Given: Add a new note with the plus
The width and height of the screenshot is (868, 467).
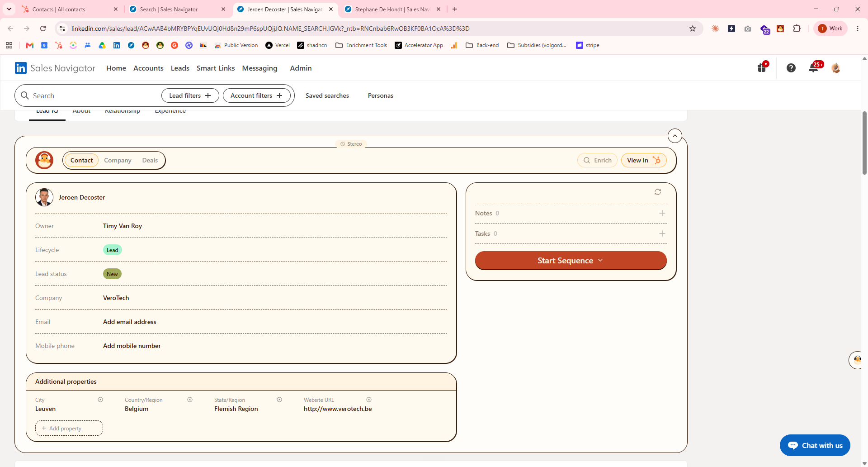Looking at the screenshot, I should click(x=662, y=213).
